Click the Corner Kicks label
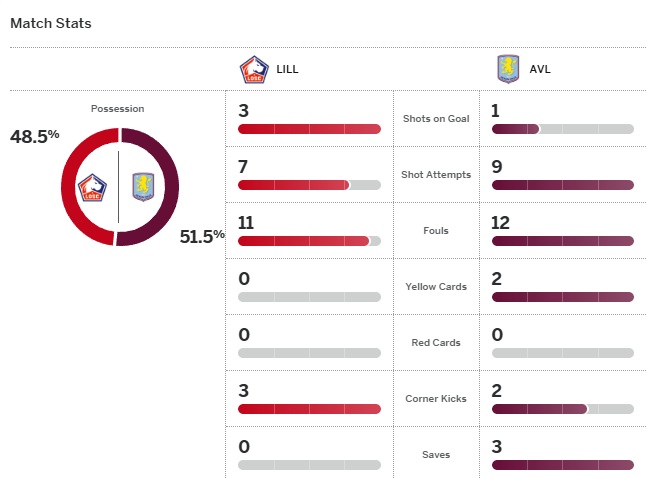The height and width of the screenshot is (478, 655). pyautogui.click(x=436, y=399)
